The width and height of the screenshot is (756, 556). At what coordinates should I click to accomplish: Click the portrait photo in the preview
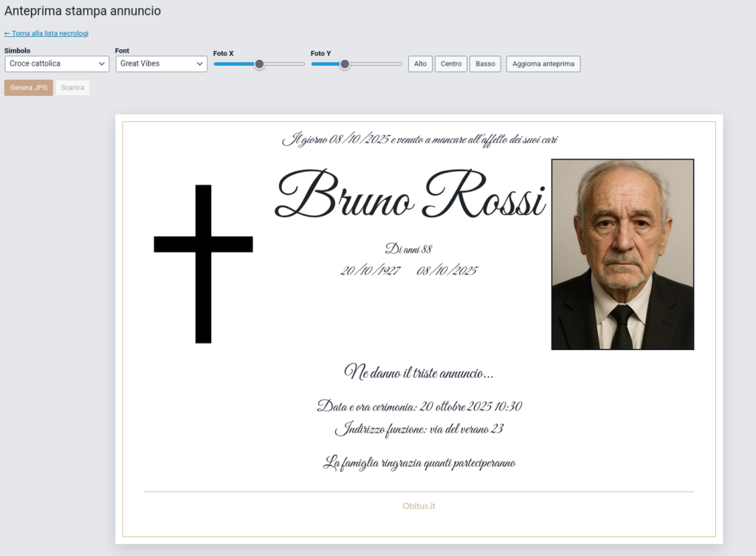(x=622, y=254)
